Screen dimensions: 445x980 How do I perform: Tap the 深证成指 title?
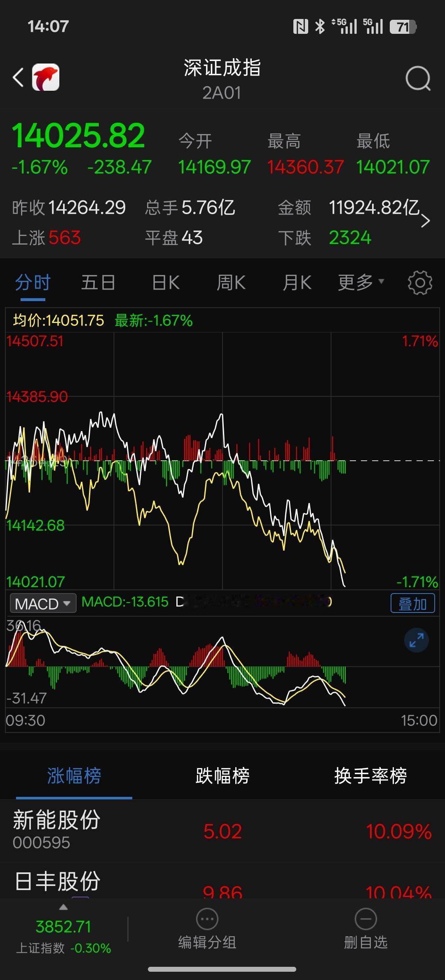coord(222,68)
